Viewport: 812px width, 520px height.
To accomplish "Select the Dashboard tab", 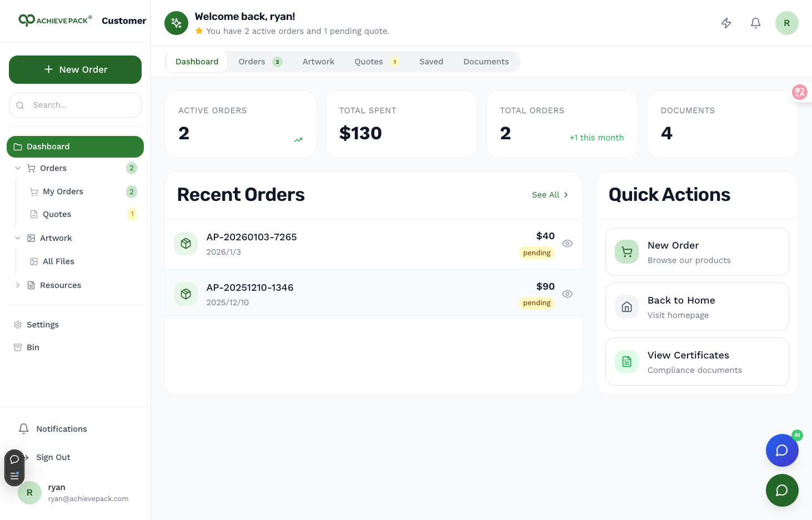I will (197, 62).
